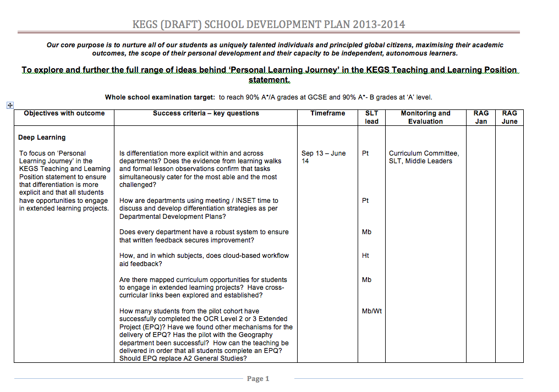559x392 pixels.
Task: Click the KEGS School Development Plan title
Action: point(268,25)
